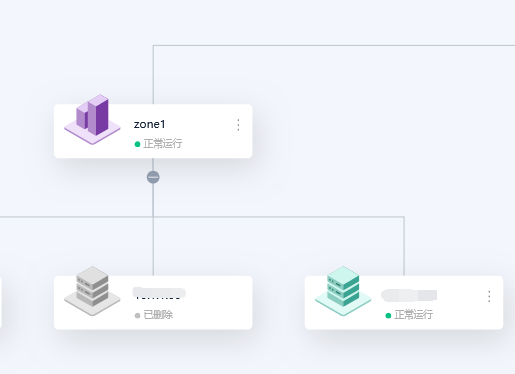Screen dimensions: 515x374
Task: Select the zone1 card body
Action: click(x=153, y=131)
